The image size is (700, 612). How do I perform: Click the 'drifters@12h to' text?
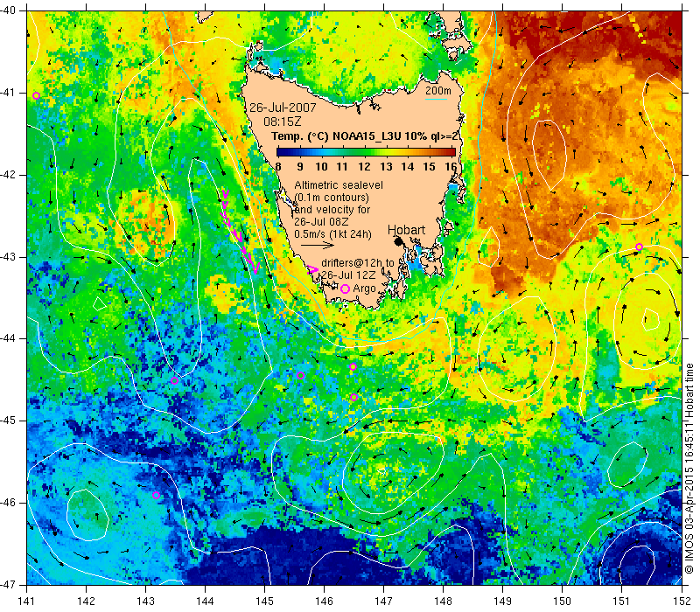(358, 263)
